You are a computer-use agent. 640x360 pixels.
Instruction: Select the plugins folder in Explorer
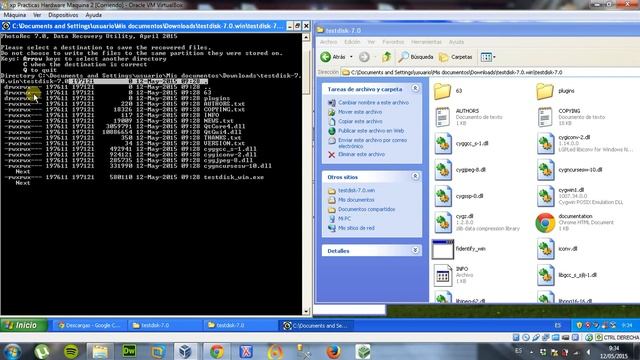pos(544,91)
